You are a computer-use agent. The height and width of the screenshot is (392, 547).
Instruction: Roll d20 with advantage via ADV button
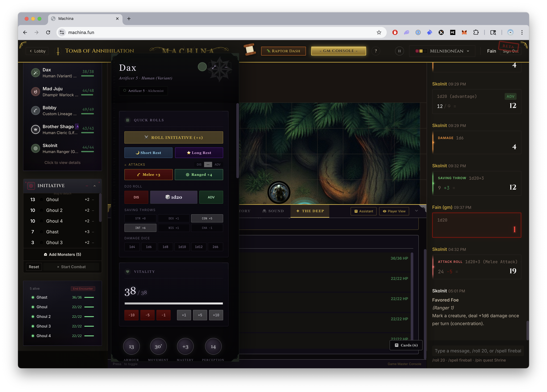click(x=211, y=197)
